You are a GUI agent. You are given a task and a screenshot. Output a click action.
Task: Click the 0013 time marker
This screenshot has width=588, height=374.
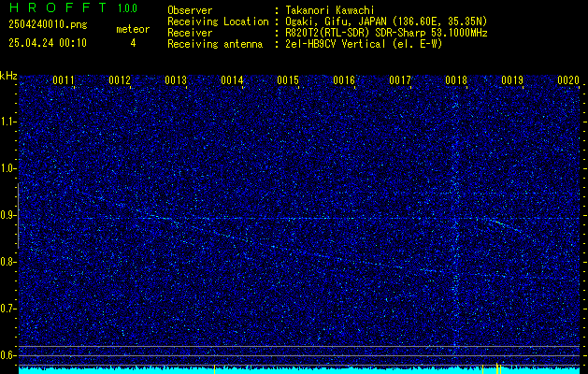click(x=176, y=80)
